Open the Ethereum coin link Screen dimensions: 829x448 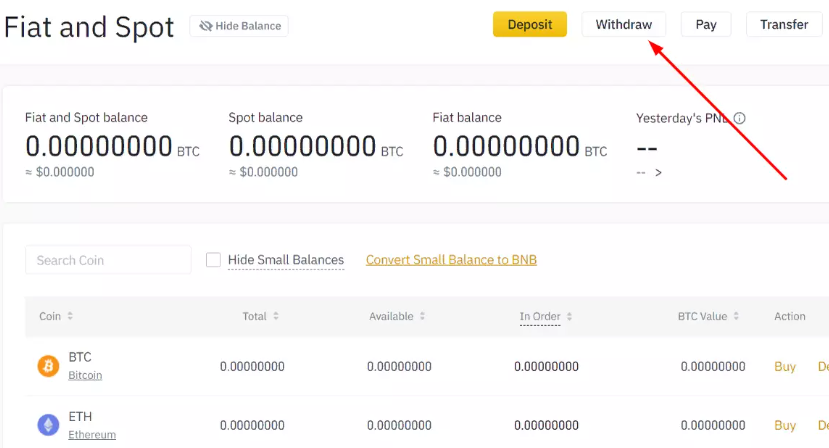point(92,434)
